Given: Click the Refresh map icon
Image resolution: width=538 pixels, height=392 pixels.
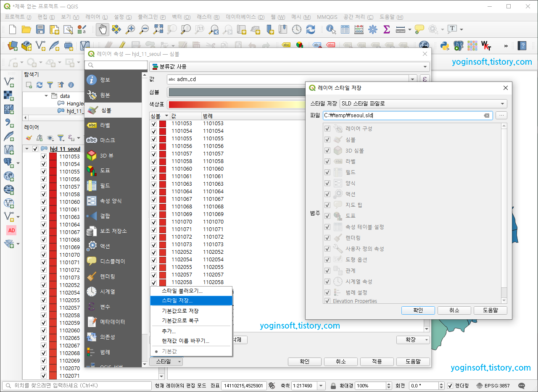Looking at the screenshot, I should pyautogui.click(x=311, y=29).
